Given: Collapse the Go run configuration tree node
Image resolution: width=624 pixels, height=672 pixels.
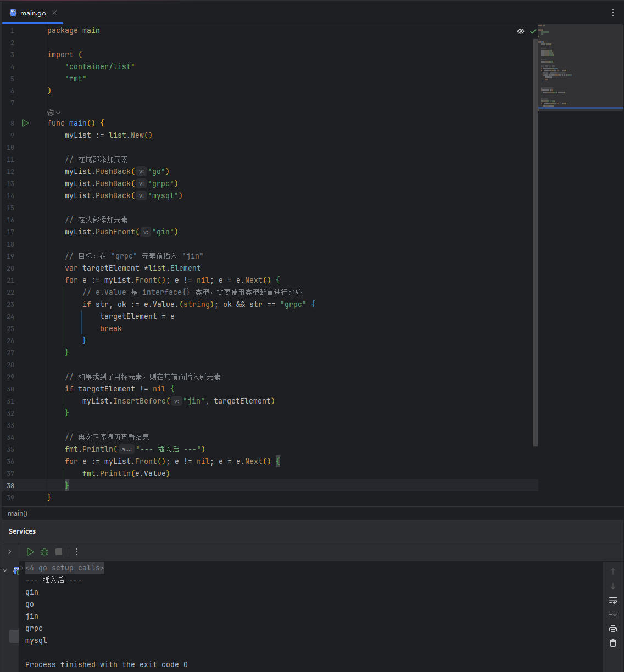Looking at the screenshot, I should click(5, 570).
